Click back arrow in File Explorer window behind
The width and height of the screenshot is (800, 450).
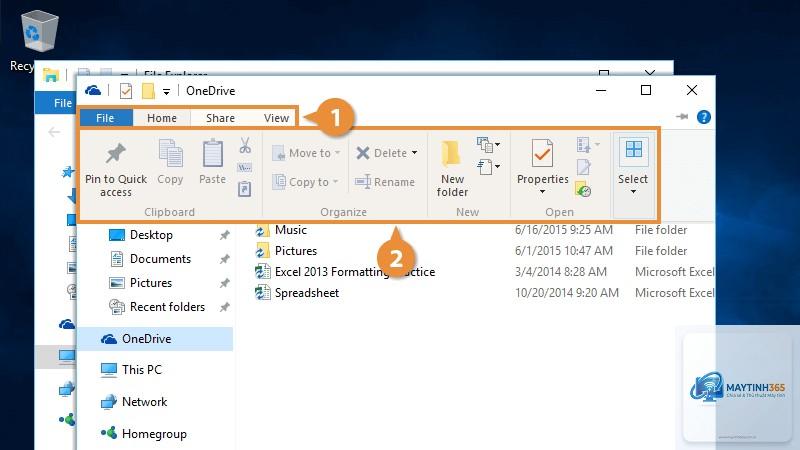pos(54,133)
